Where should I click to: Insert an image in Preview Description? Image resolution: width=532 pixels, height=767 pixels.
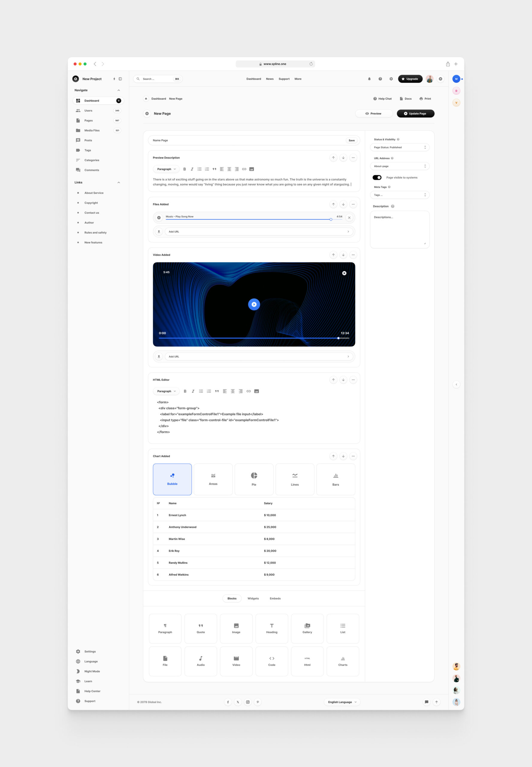(252, 169)
